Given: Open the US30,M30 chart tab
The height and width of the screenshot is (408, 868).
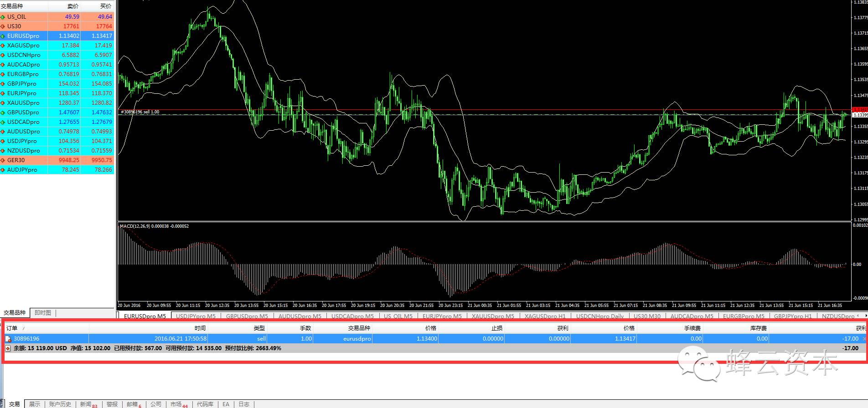Looking at the screenshot, I should tap(647, 316).
